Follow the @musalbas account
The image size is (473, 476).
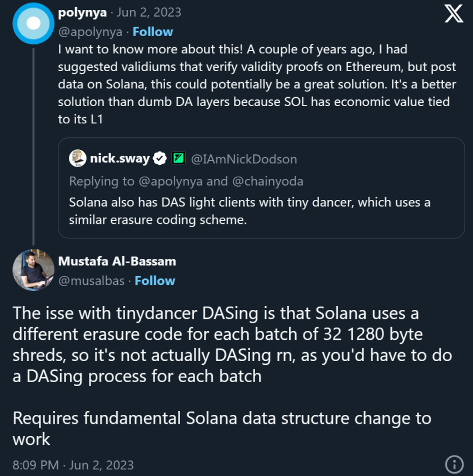coord(155,280)
